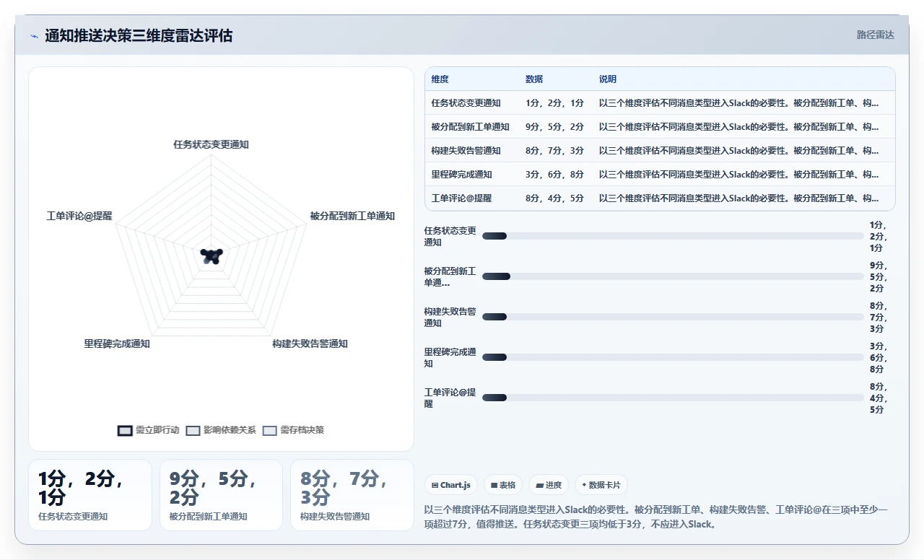The height and width of the screenshot is (560, 924).
Task: Click the summary paragraph below the tag chips
Action: [x=657, y=517]
